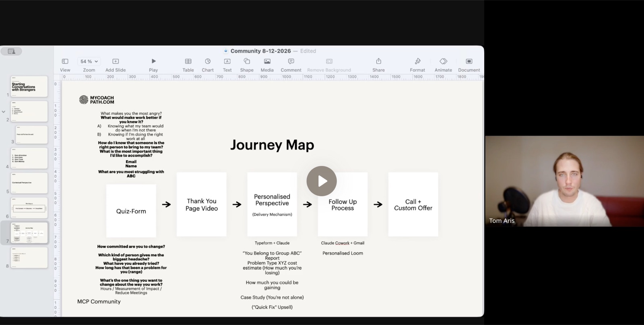Select the Journey Map title text
The width and height of the screenshot is (644, 325).
pyautogui.click(x=272, y=145)
